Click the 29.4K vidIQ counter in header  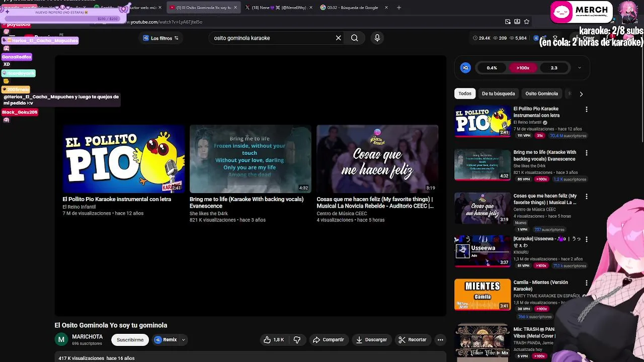[481, 38]
